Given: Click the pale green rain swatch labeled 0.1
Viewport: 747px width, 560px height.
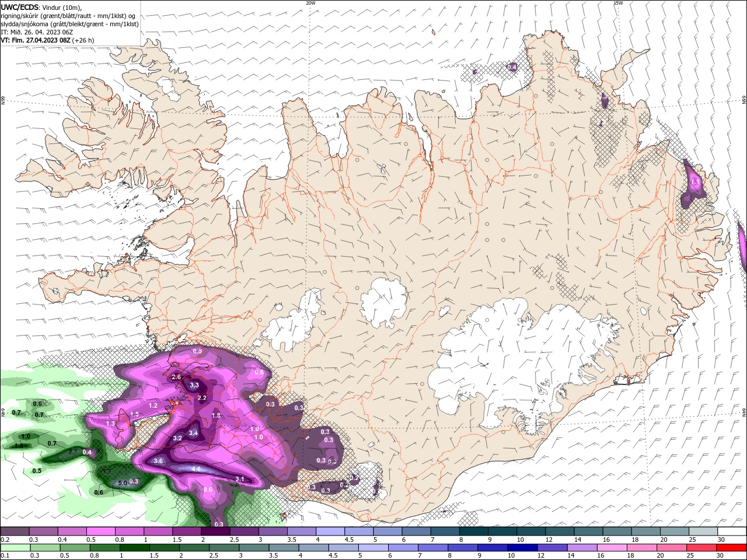Looking at the screenshot, I should [x=15, y=548].
